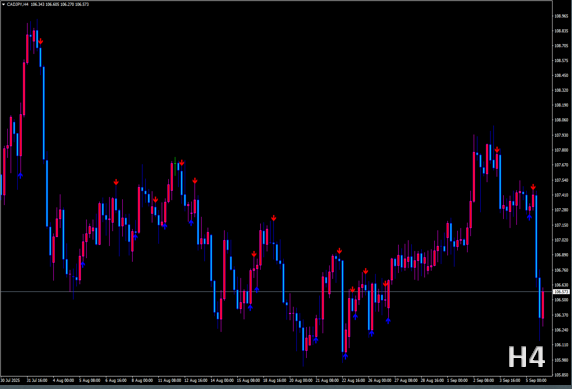The width and height of the screenshot is (572, 389).
Task: Click the 30 Jul 2025 date label
Action: point(10,380)
